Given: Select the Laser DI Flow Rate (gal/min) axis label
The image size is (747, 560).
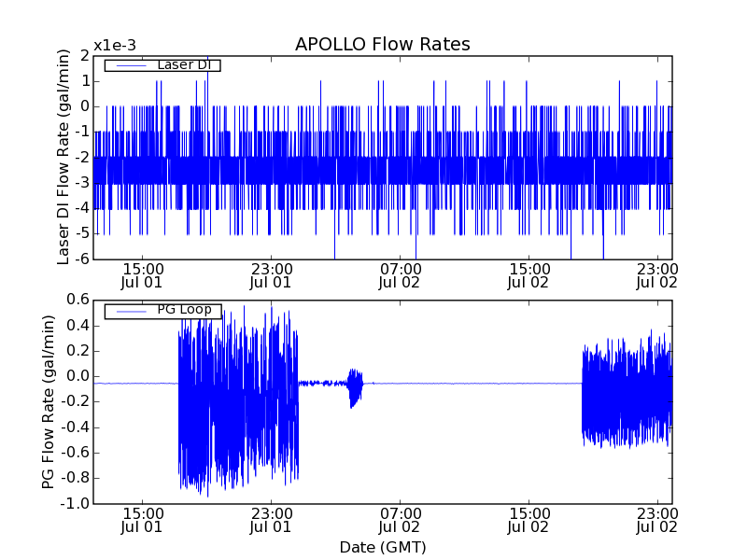Looking at the screenshot, I should click(63, 157).
